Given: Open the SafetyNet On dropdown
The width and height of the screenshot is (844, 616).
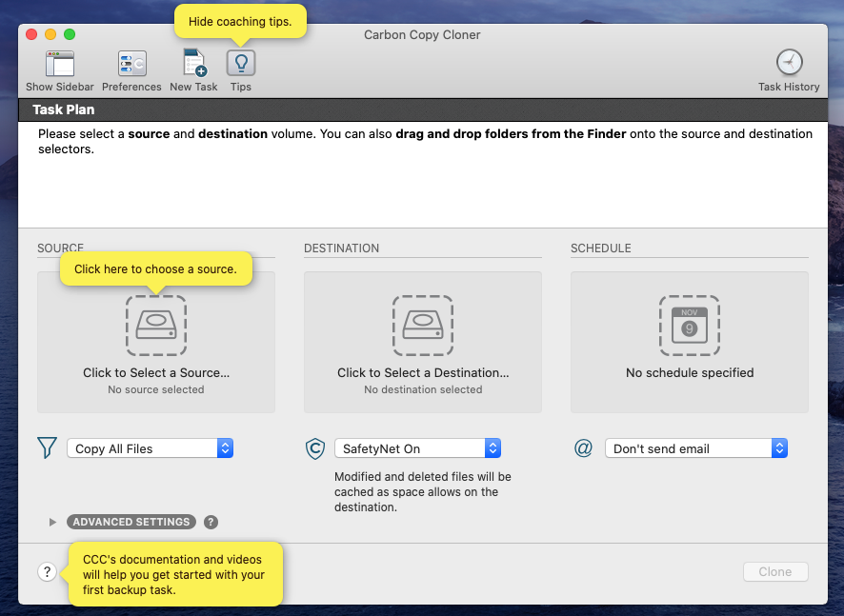Looking at the screenshot, I should tap(417, 448).
